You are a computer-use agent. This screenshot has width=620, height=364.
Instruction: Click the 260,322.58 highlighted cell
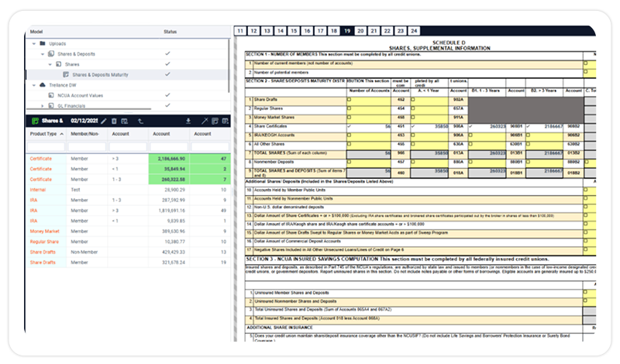169,180
